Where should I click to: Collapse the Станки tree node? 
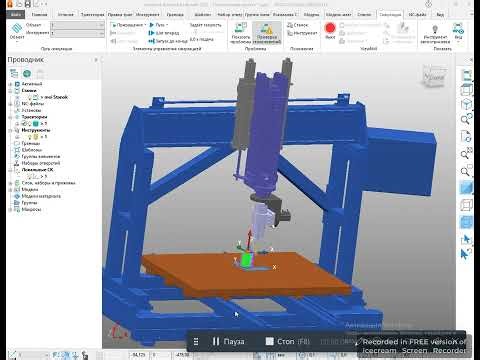(x=10, y=91)
